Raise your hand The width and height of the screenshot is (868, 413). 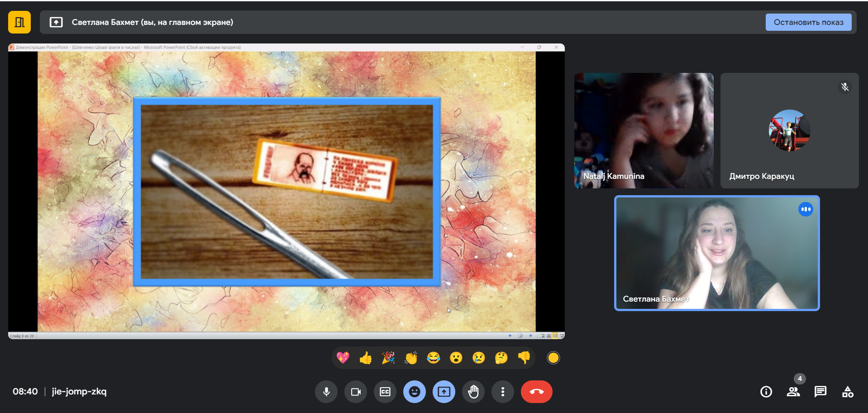point(473,392)
